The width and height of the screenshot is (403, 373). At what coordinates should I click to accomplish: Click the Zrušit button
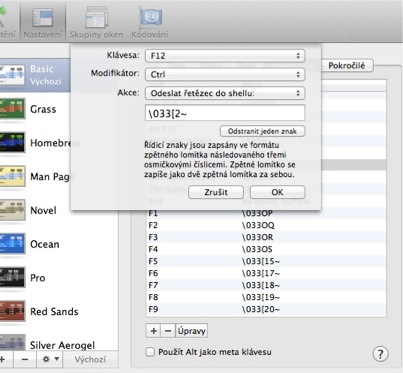pos(216,192)
